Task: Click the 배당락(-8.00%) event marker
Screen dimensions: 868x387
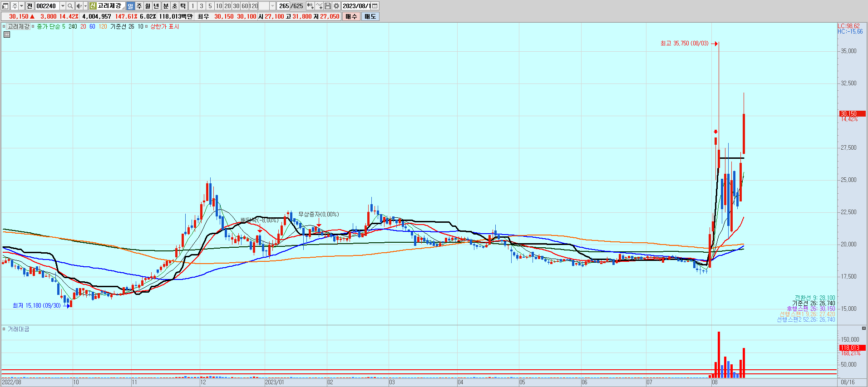Action: click(x=259, y=220)
